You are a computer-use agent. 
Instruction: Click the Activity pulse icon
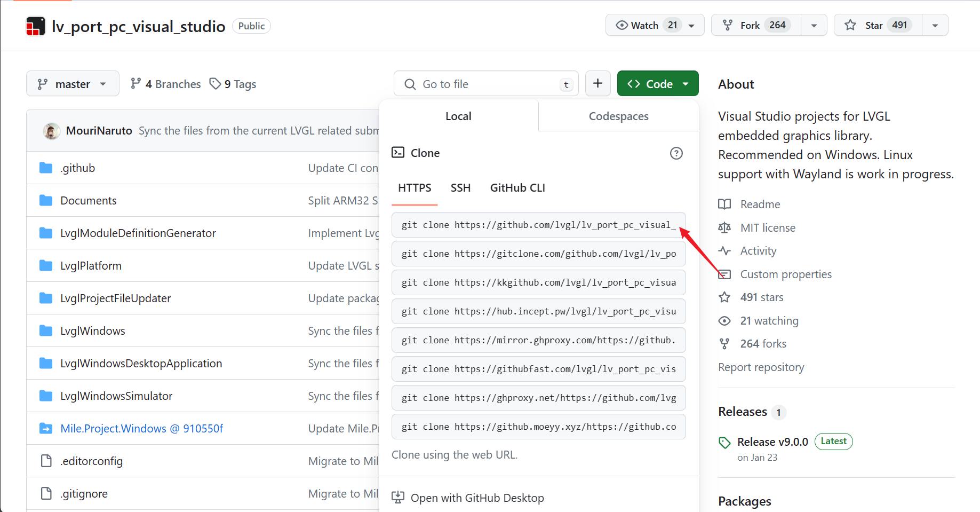point(724,251)
